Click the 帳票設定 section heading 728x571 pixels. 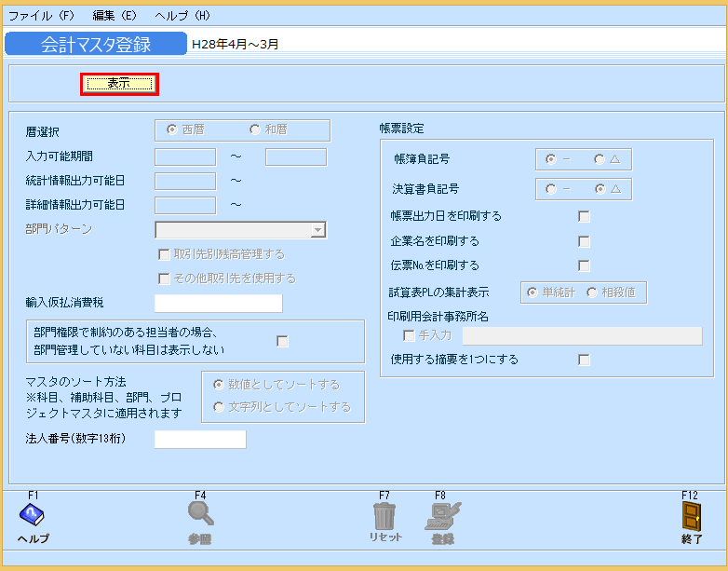[x=401, y=129]
